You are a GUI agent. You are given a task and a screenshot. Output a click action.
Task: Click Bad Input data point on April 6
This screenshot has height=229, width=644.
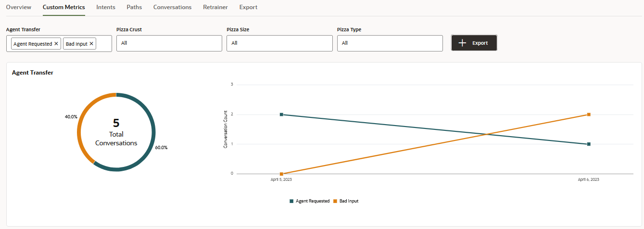[x=589, y=114]
